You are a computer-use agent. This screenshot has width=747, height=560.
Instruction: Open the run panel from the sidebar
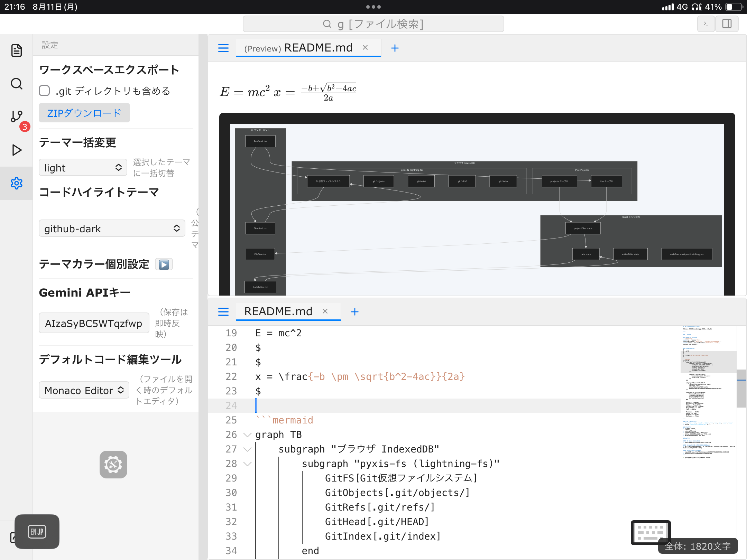[x=16, y=150]
